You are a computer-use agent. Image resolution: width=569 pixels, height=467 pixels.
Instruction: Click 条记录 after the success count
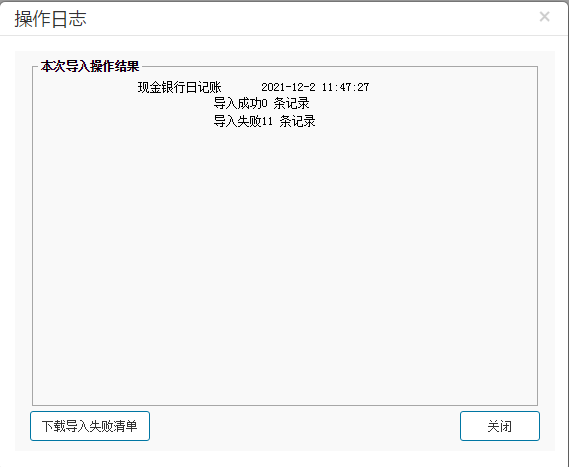click(291, 103)
